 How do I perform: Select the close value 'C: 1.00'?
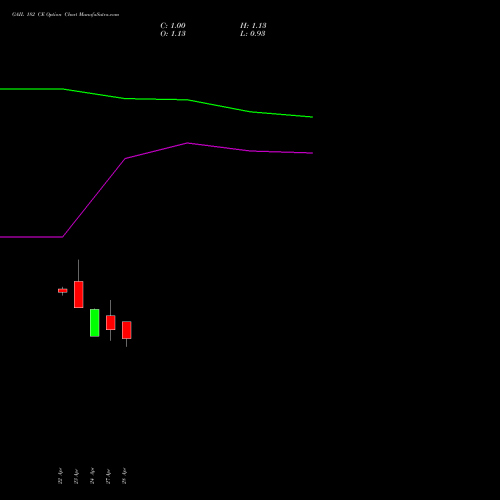[173, 25]
